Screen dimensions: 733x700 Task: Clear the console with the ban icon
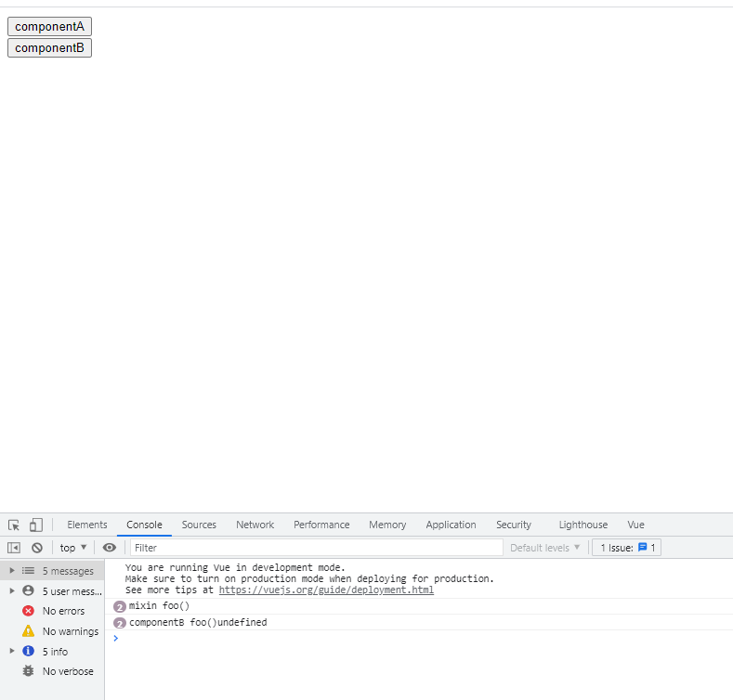[x=37, y=548]
